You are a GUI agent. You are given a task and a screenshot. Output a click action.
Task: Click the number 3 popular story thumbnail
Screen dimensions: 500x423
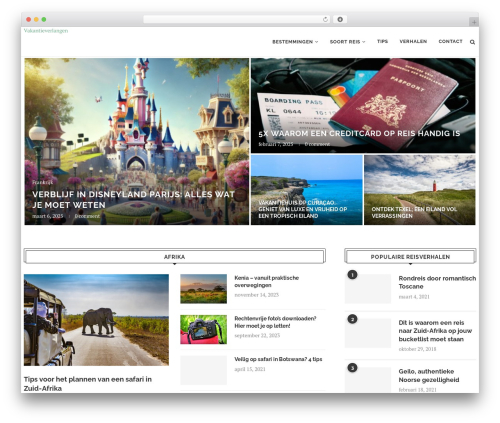click(368, 380)
